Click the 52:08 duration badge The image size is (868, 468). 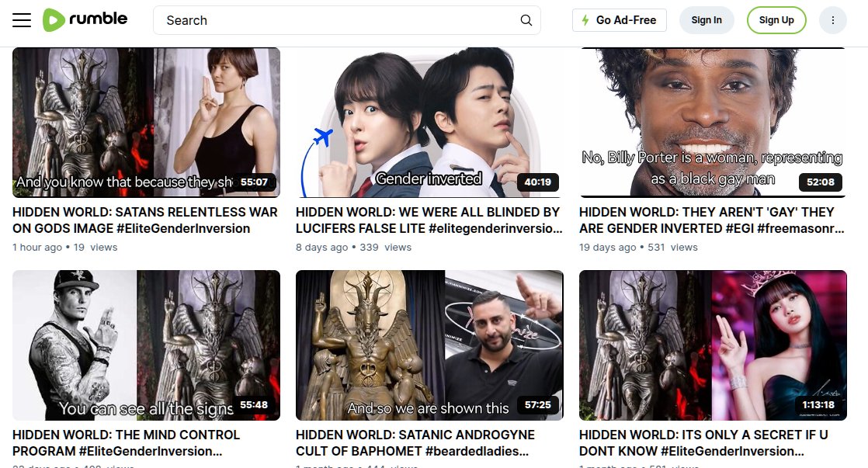[x=821, y=182]
